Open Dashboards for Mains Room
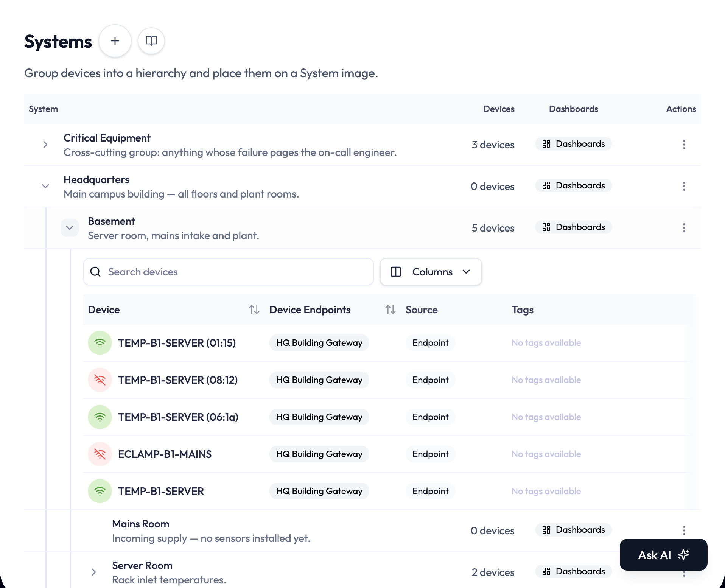The height and width of the screenshot is (588, 725). click(573, 530)
